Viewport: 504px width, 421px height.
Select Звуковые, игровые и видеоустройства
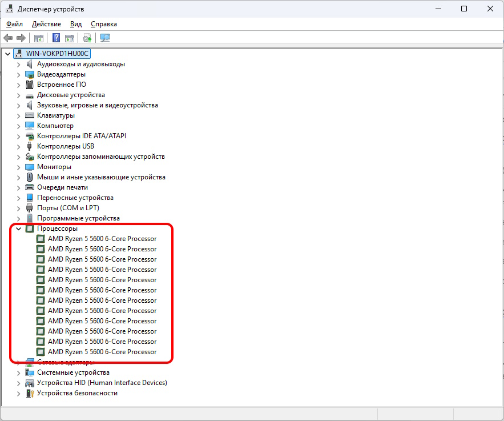(98, 105)
